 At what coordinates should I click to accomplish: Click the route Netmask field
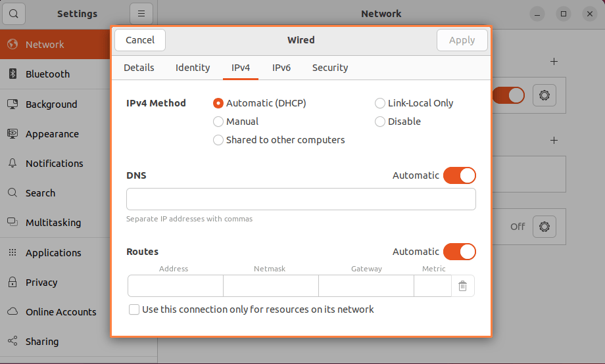(271, 286)
